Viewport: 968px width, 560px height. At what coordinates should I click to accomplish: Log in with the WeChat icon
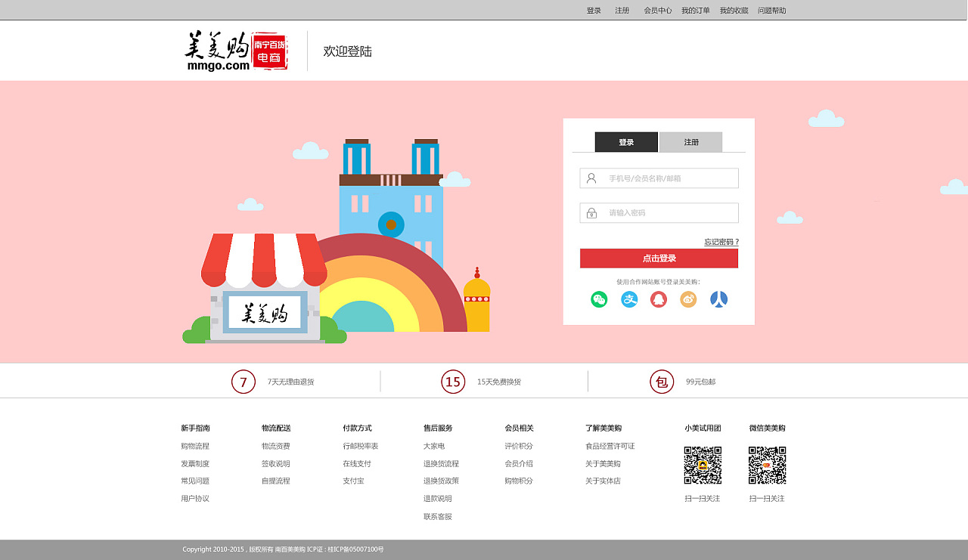pos(599,299)
